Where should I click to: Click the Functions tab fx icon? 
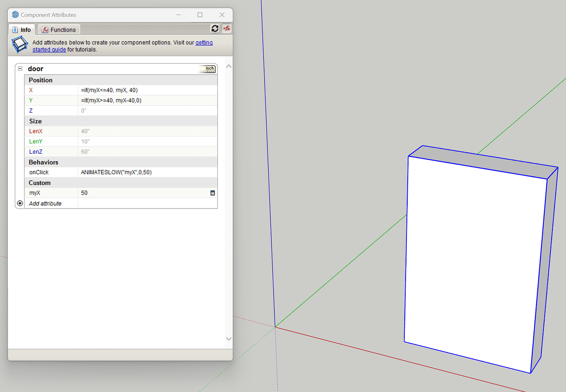[x=44, y=29]
